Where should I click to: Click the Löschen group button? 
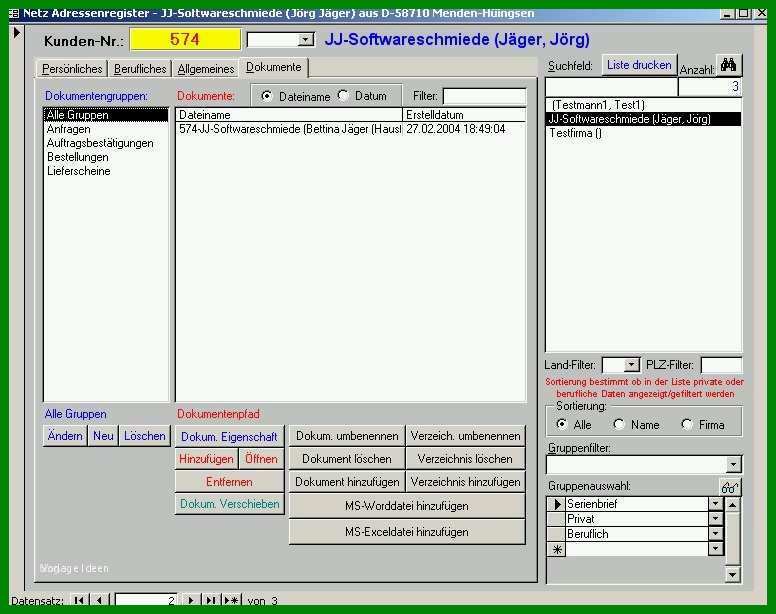click(145, 436)
